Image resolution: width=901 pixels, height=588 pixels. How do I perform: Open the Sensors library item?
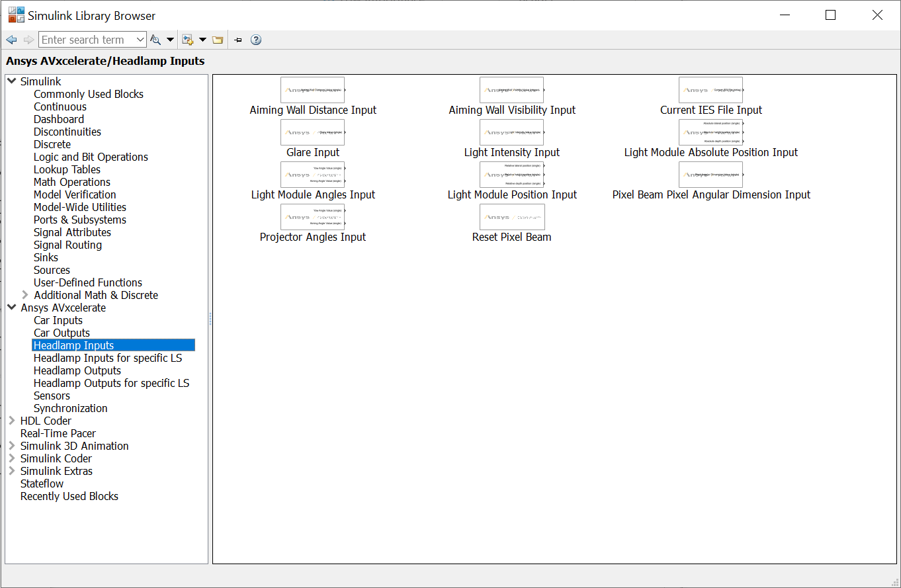tap(52, 396)
